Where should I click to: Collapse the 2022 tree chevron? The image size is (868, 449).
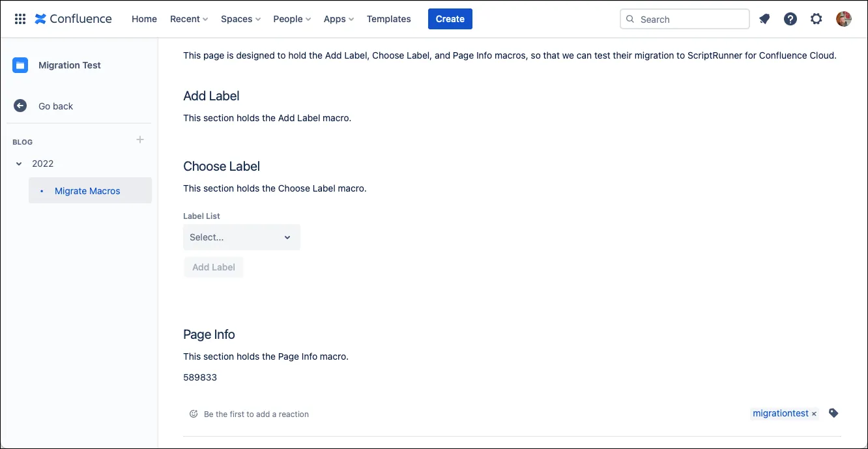(19, 164)
